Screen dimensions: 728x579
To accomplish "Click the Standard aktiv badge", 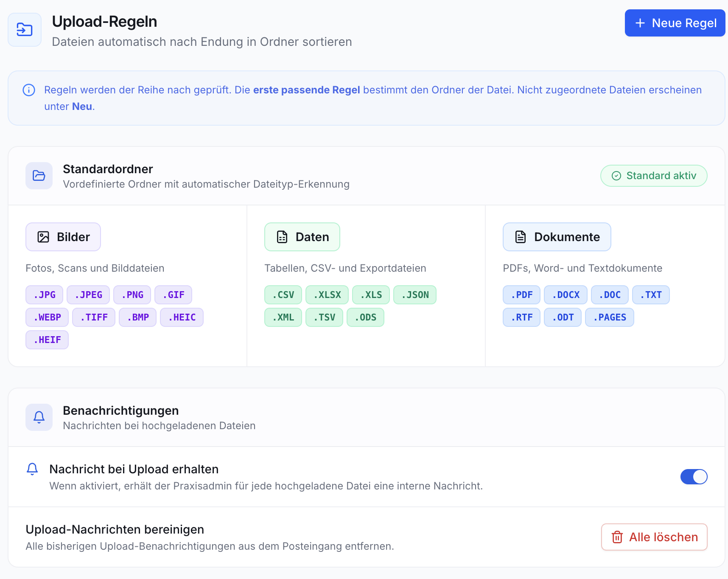I will click(654, 176).
